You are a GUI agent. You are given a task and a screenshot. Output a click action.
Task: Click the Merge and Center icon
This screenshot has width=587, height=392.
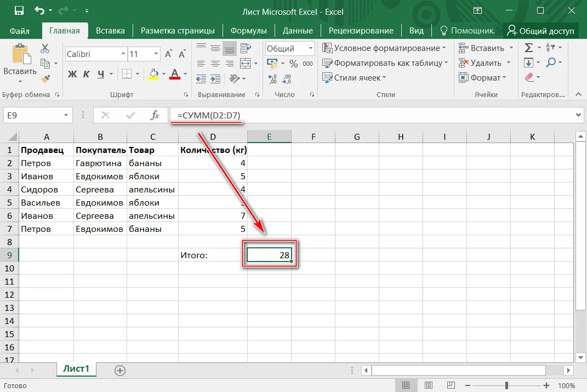click(x=245, y=63)
